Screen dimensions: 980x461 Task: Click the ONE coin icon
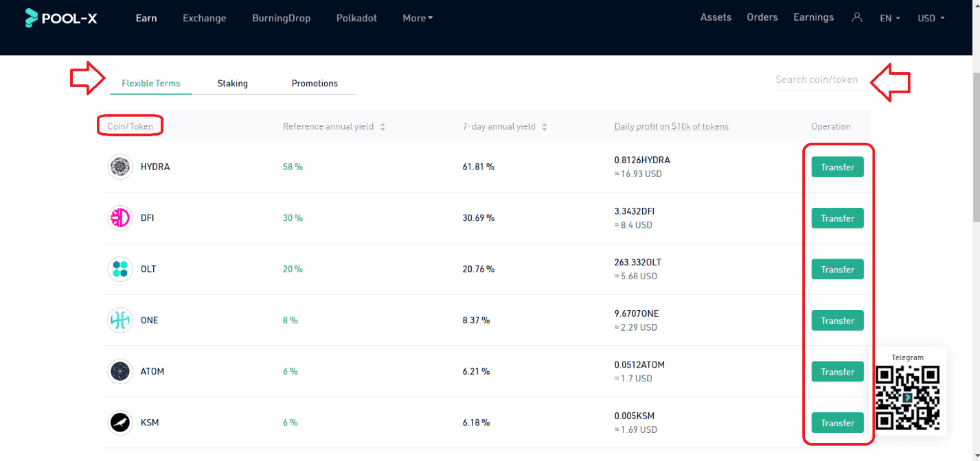[x=120, y=320]
